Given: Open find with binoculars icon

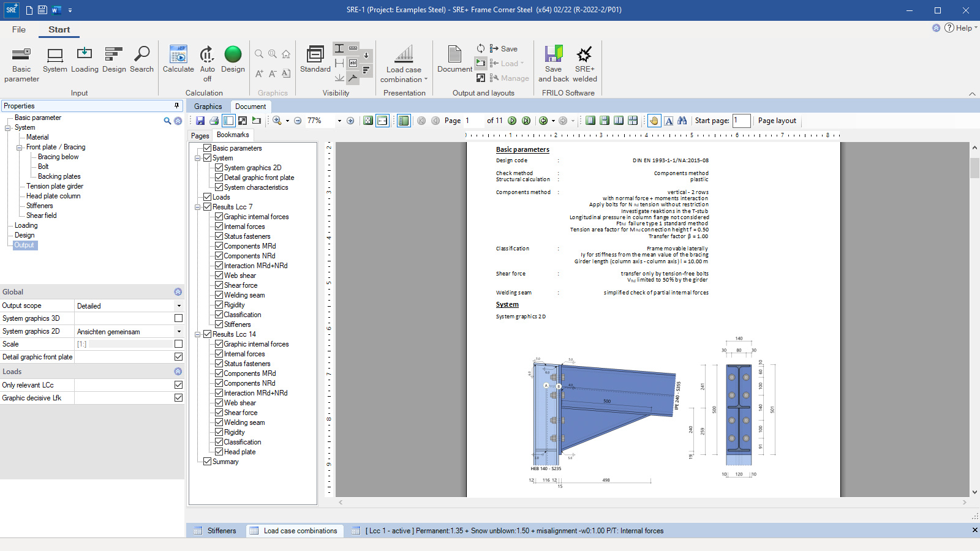Looking at the screenshot, I should [x=682, y=121].
